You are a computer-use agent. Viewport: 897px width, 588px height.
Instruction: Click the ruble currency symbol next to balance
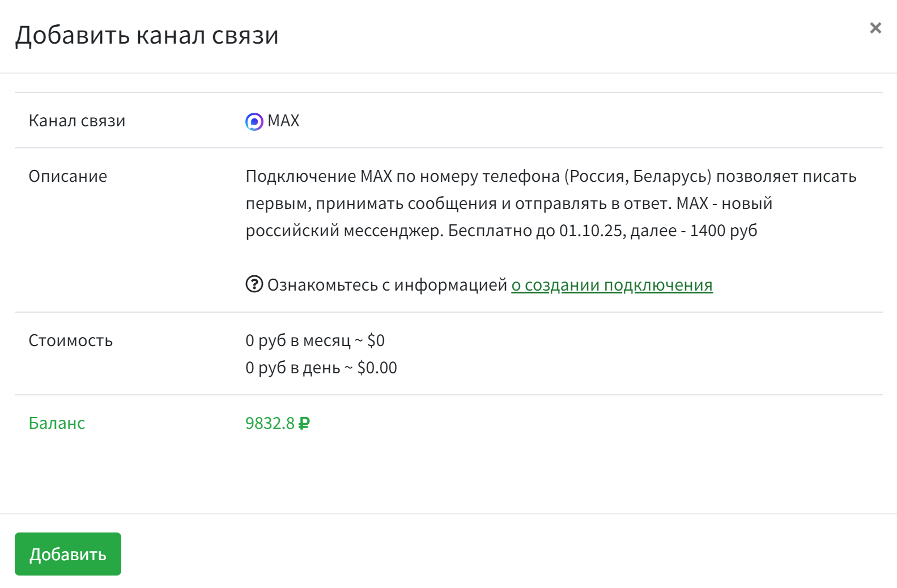306,423
